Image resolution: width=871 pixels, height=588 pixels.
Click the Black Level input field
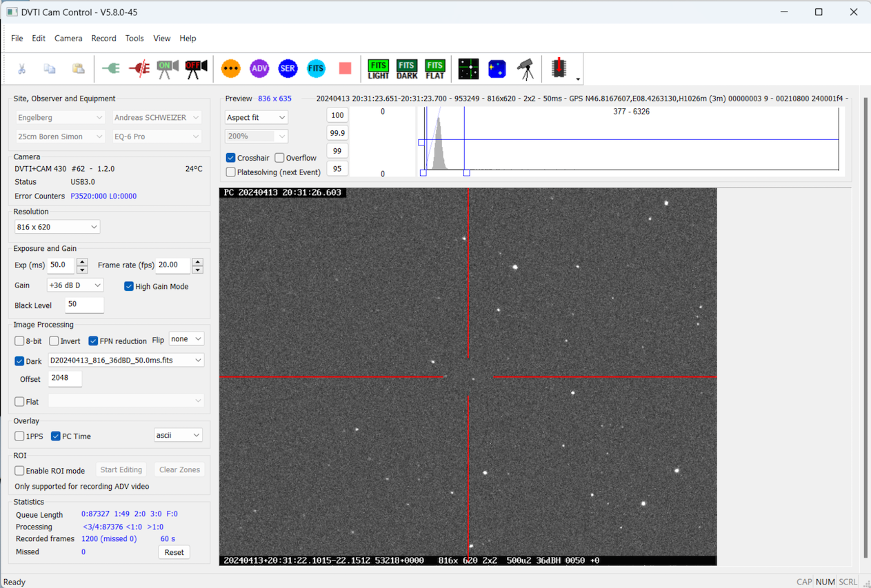pos(84,305)
